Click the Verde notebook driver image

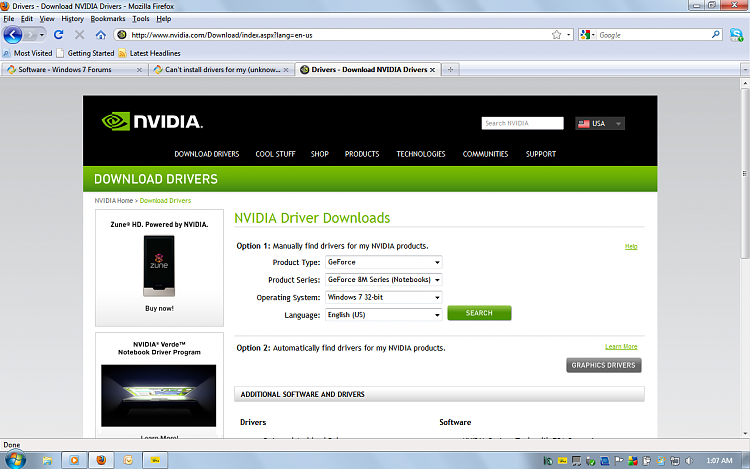pyautogui.click(x=158, y=396)
